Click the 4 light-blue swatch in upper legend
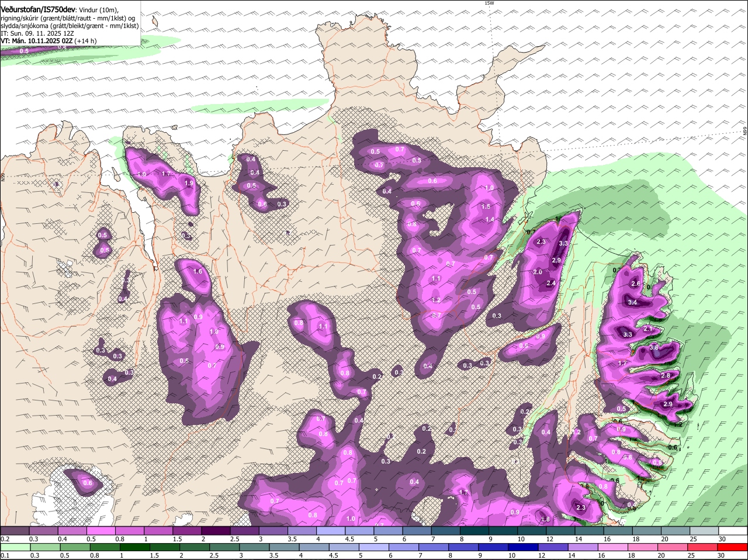 [331, 531]
